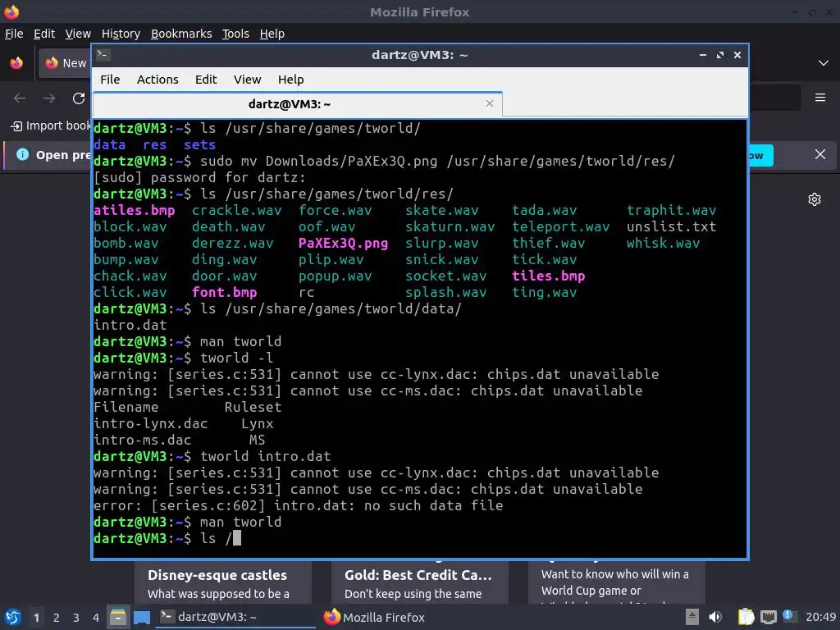This screenshot has height=630, width=840.
Task: Open the Disney-esque castles article card
Action: pyautogui.click(x=223, y=582)
